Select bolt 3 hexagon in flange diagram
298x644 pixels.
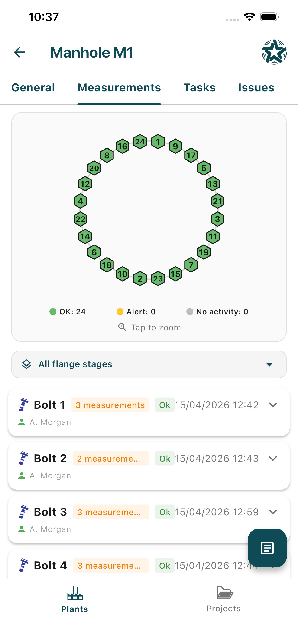tap(217, 219)
